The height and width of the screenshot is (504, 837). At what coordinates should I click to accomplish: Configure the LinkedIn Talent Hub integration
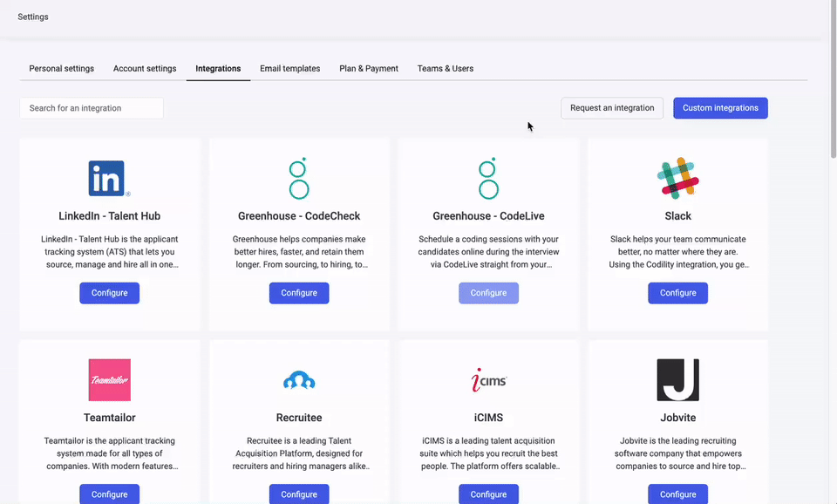pyautogui.click(x=108, y=293)
